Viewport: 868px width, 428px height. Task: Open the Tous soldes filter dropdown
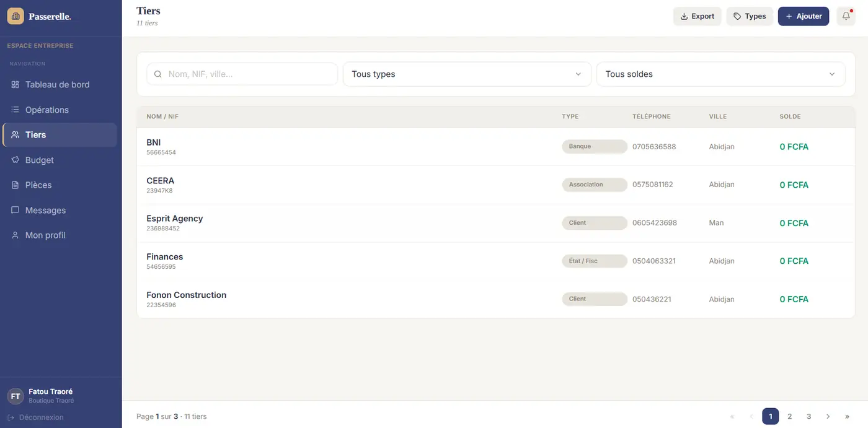tap(721, 74)
